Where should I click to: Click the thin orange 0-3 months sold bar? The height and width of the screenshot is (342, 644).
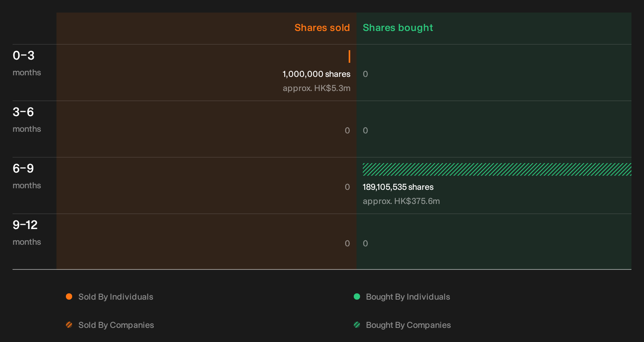click(349, 56)
